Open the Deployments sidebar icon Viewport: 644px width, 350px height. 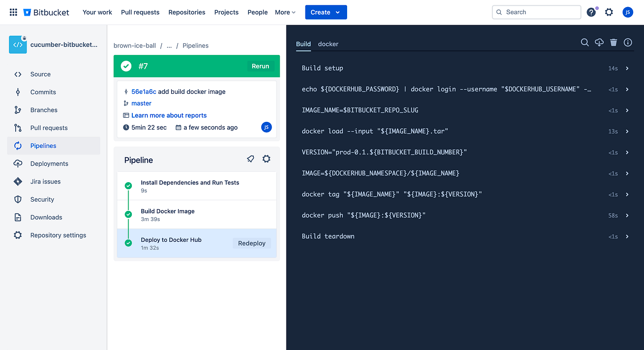point(18,163)
